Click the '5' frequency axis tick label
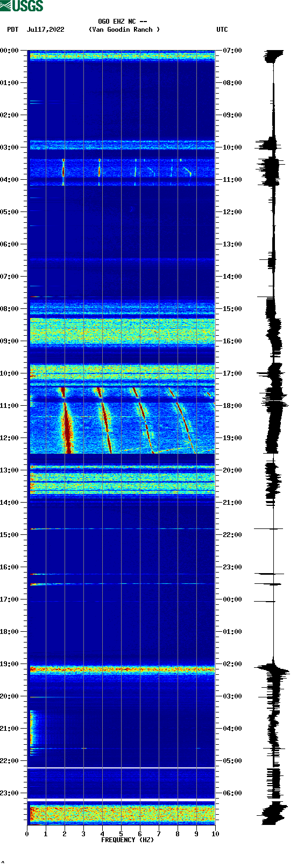 [x=121, y=834]
